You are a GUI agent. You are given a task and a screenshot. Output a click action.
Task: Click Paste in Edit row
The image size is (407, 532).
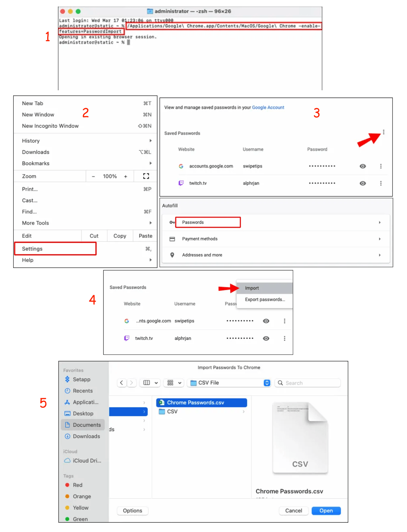tap(145, 236)
